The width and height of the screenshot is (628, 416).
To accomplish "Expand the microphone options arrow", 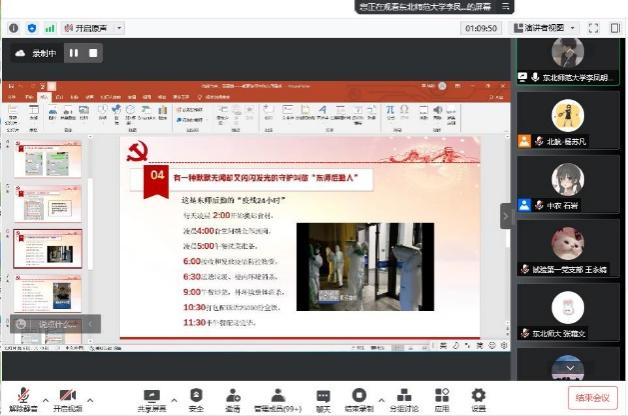I will [x=40, y=392].
